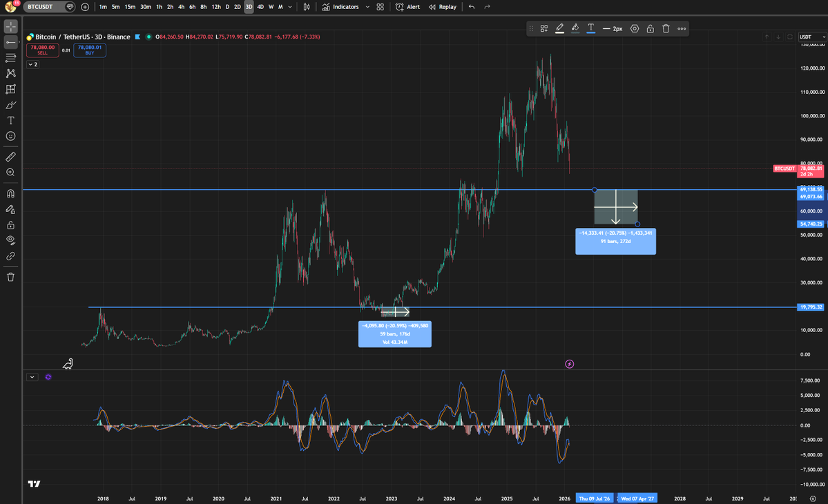Click the lightning event marker on the chart
828x504 pixels.
(569, 364)
